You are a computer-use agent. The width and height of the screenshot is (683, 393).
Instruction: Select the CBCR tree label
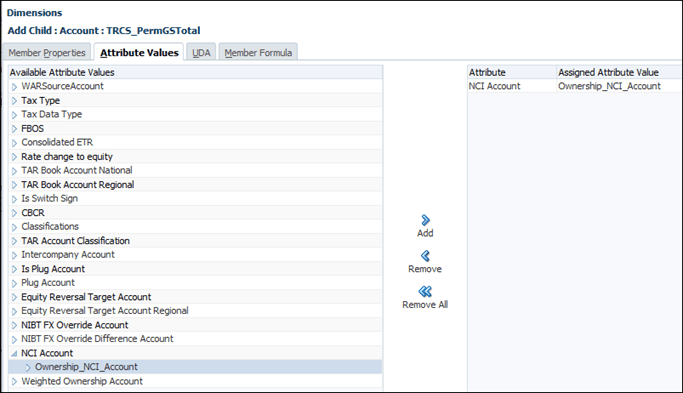33,213
